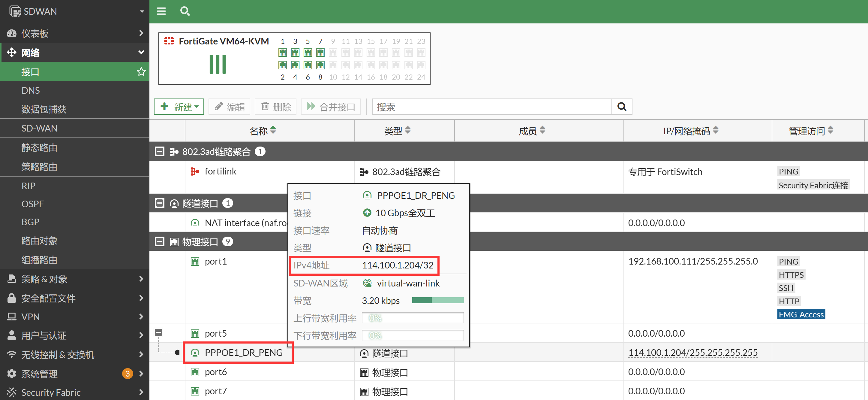Screen dimensions: 868x400
Task: Click the hamburger menu icon in header
Action: point(161,11)
